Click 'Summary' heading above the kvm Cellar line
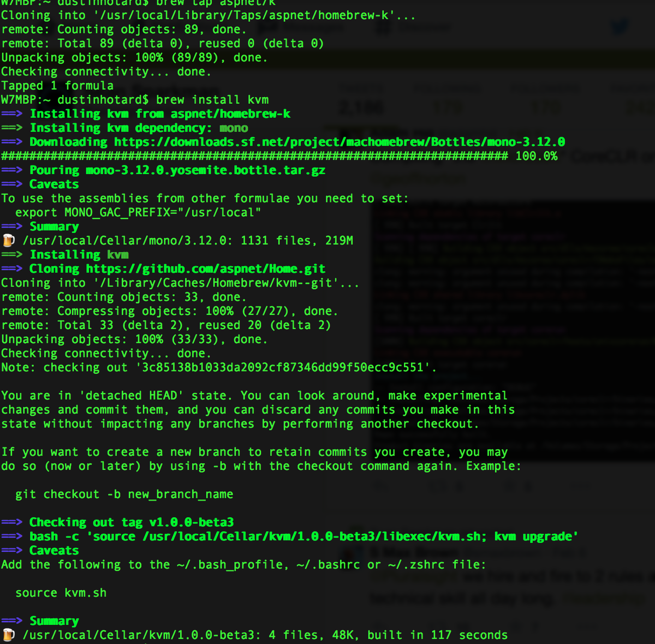This screenshot has height=644, width=655. (54, 621)
